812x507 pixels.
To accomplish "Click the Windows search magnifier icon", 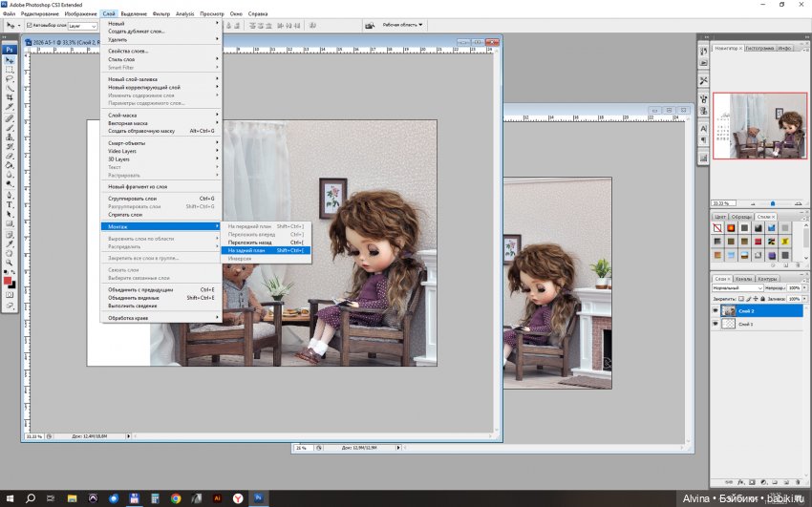I will tap(30, 497).
